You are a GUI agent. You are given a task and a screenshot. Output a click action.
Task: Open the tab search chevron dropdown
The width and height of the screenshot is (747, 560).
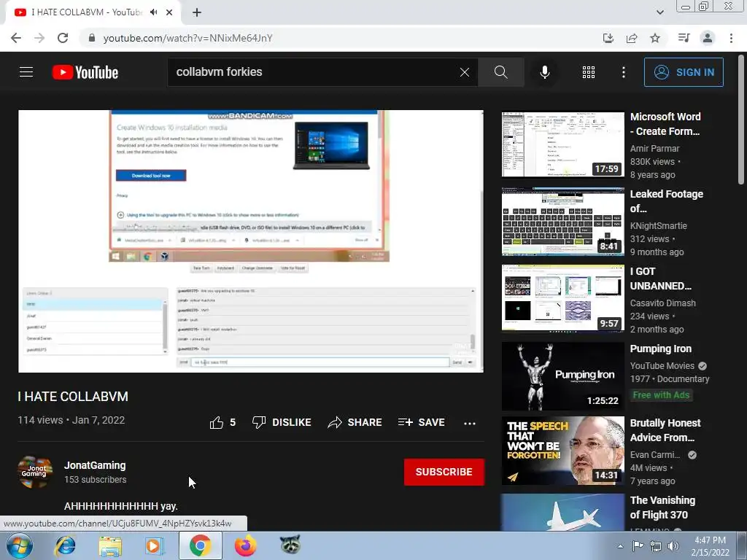[659, 12]
